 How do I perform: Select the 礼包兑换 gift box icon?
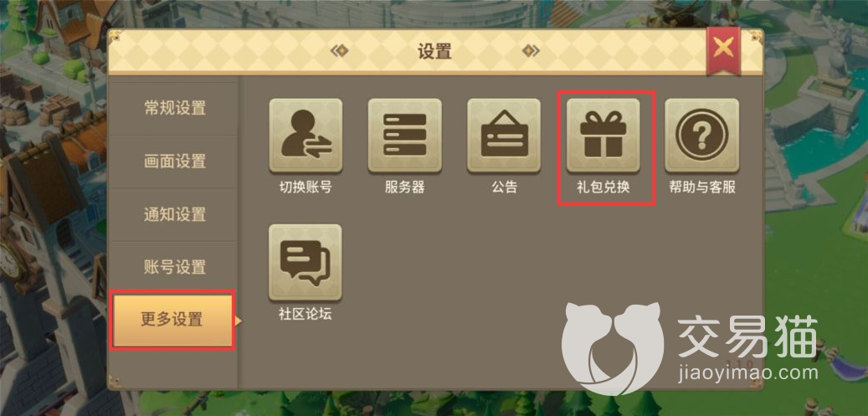click(603, 136)
